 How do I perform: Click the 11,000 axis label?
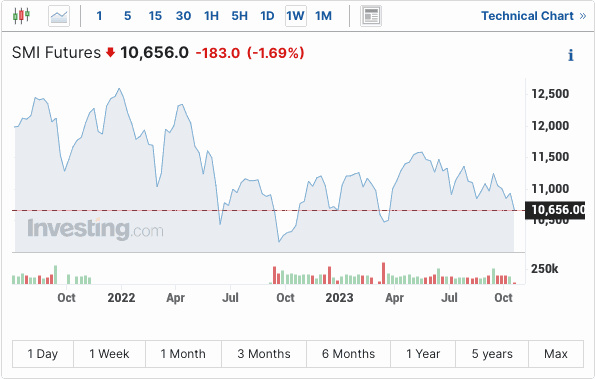click(550, 189)
